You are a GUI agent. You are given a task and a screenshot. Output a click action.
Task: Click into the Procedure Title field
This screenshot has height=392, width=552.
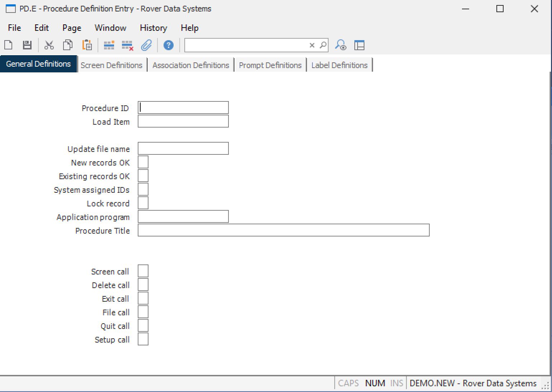(x=283, y=230)
